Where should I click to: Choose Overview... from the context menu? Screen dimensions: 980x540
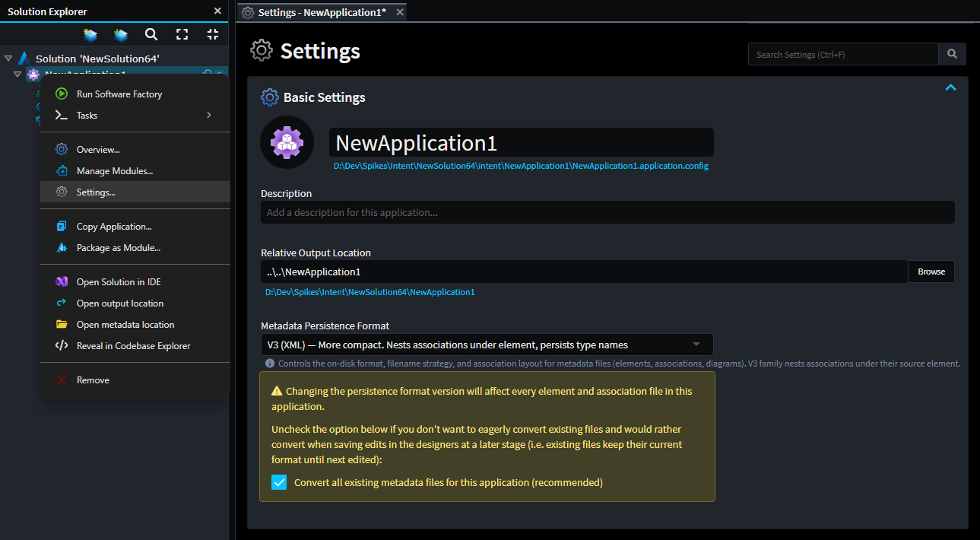click(135, 150)
